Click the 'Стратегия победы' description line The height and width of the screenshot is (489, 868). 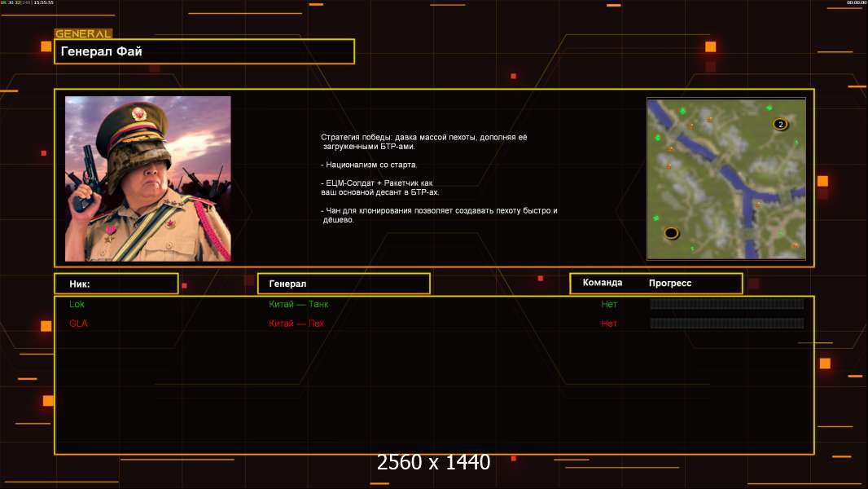(424, 142)
